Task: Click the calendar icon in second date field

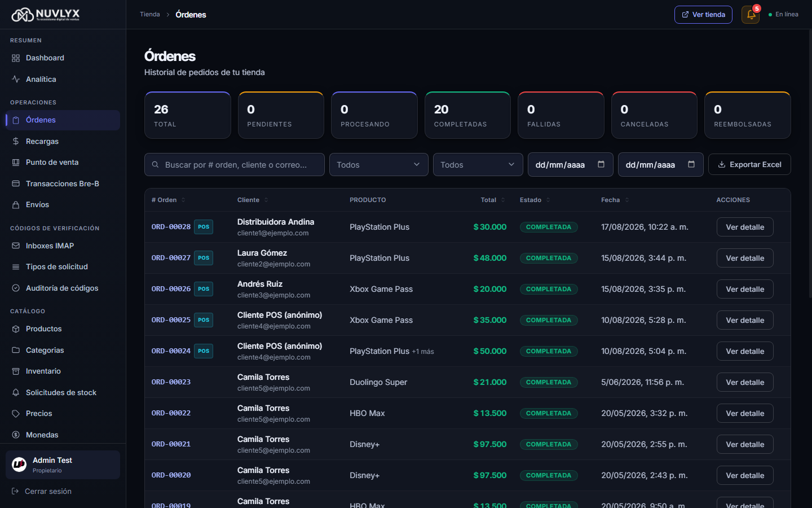Action: [x=691, y=164]
